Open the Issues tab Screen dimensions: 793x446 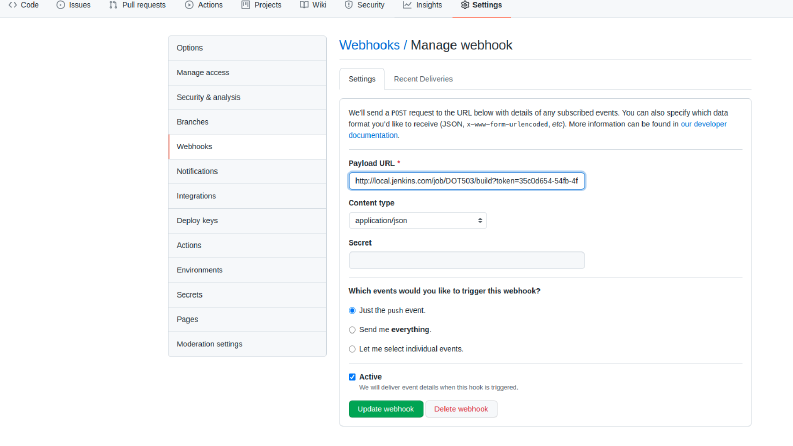point(73,5)
